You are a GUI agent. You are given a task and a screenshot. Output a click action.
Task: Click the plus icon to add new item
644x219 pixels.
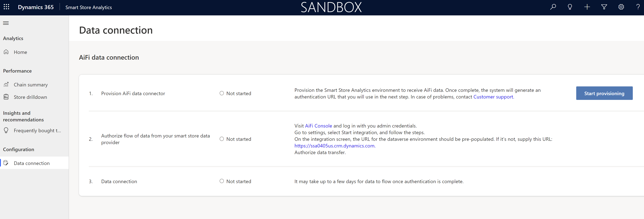[x=587, y=7]
